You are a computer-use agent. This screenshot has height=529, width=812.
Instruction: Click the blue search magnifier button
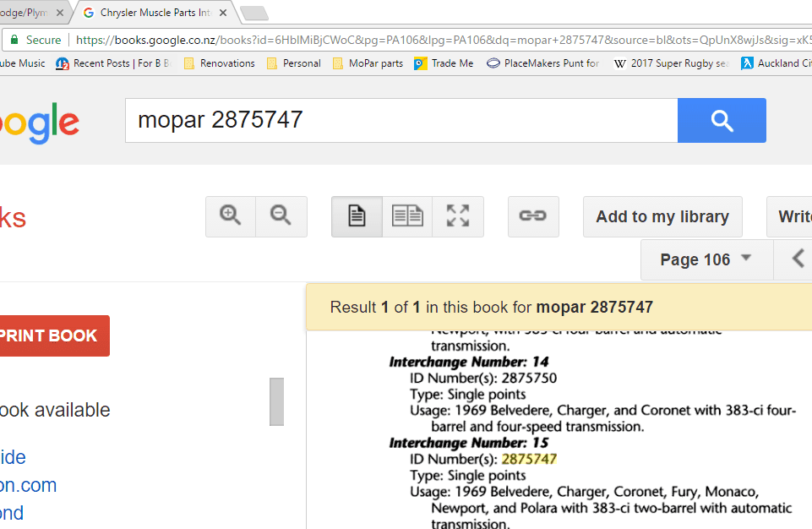722,120
